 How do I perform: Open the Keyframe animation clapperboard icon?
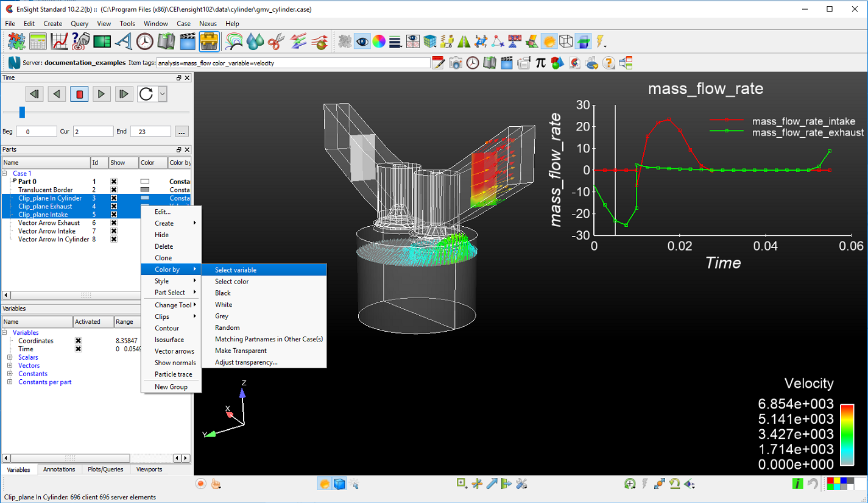188,41
